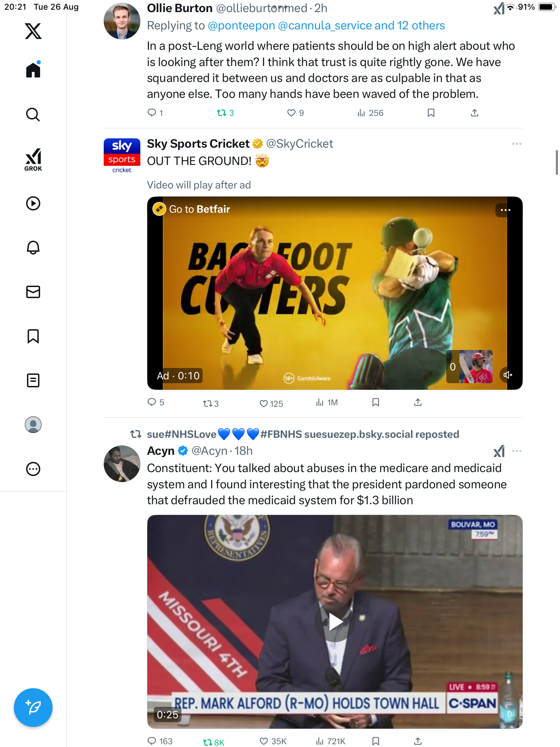The width and height of the screenshot is (560, 747).
Task: Open the cricket video preview thumbnail
Action: coord(476,367)
